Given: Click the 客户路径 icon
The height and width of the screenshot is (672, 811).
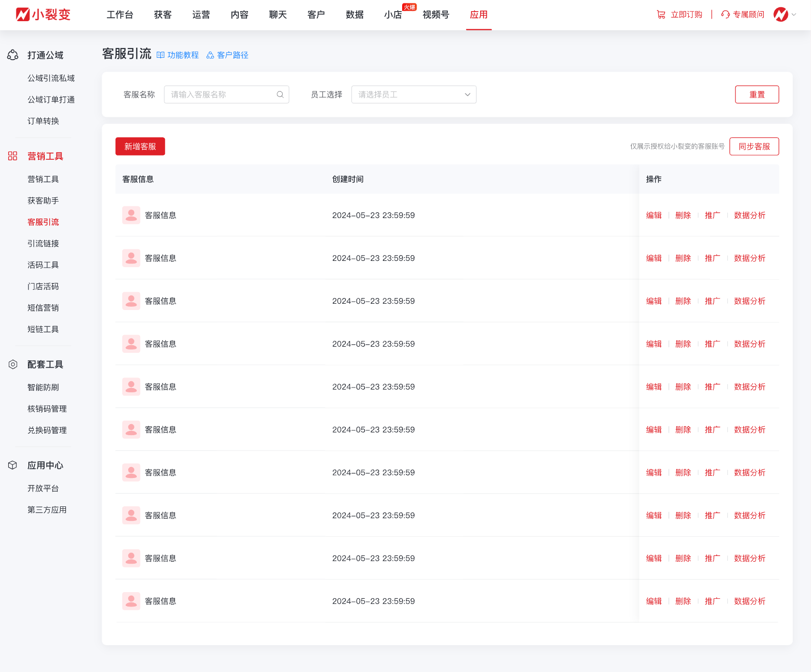Looking at the screenshot, I should tap(210, 55).
